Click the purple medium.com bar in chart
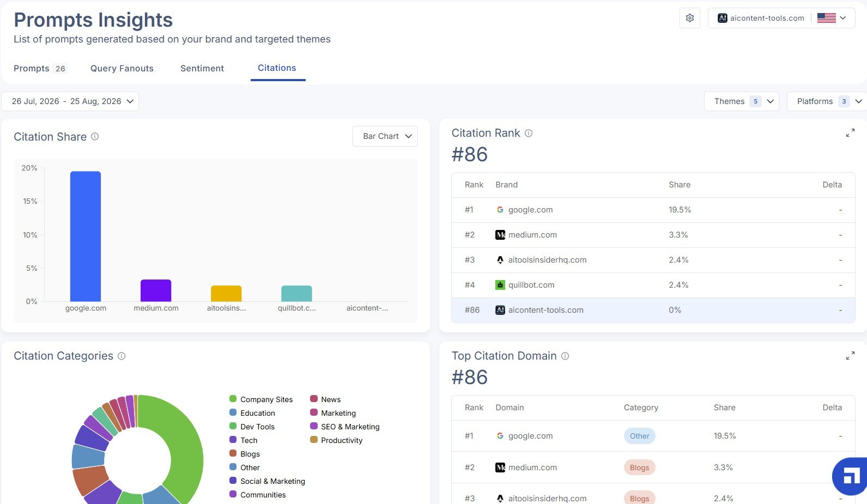867x504 pixels. tap(156, 290)
